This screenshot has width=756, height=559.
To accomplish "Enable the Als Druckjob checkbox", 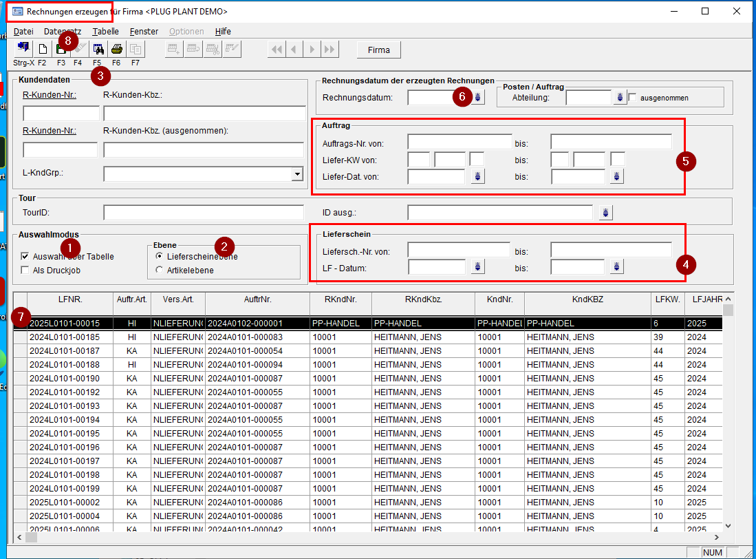I will [25, 271].
